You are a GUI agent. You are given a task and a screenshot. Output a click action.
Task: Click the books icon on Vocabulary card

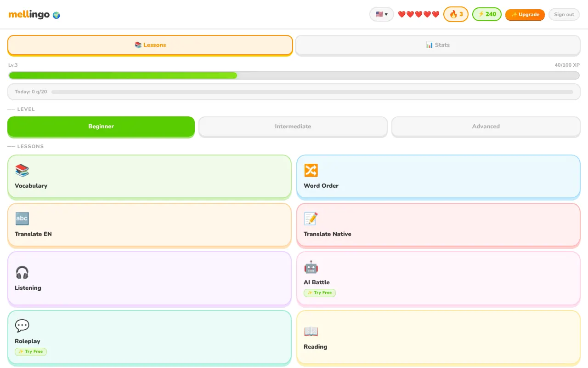coord(22,170)
